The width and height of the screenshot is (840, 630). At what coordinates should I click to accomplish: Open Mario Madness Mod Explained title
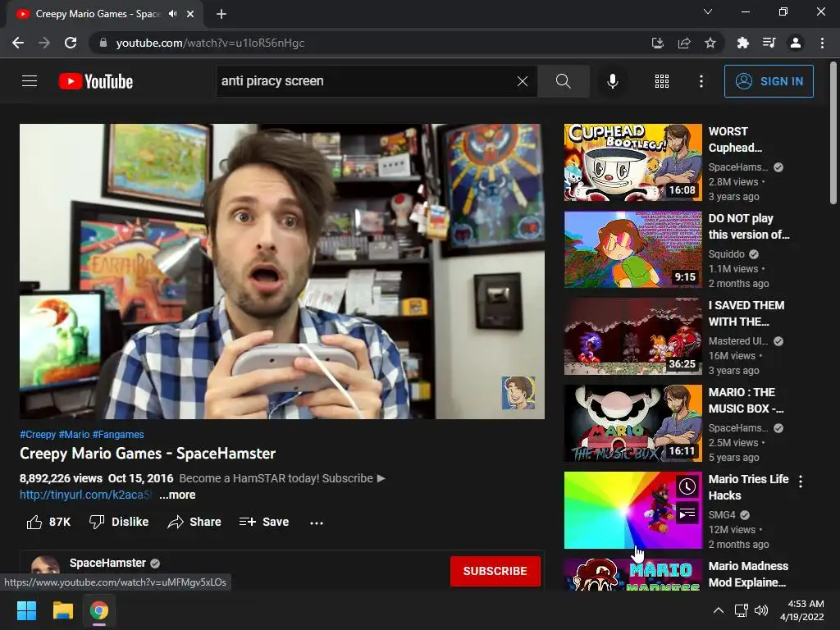[748, 573]
